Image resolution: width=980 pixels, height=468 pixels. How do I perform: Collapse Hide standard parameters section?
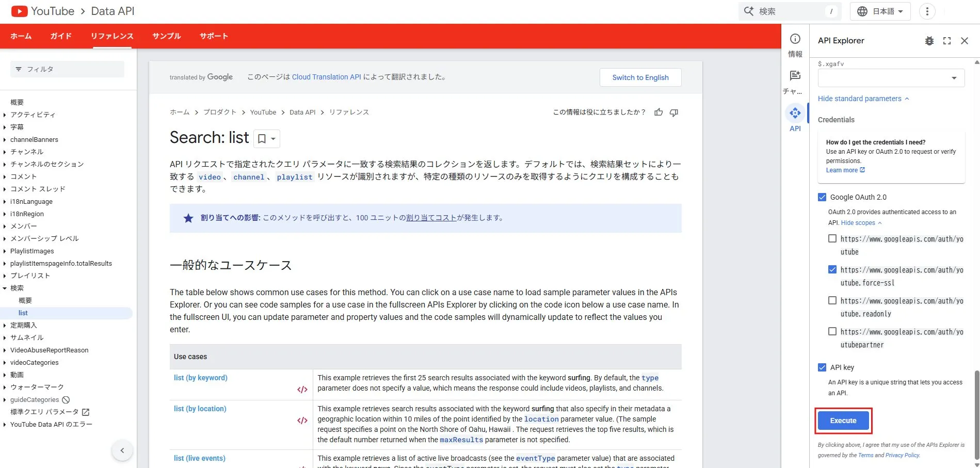tap(863, 99)
